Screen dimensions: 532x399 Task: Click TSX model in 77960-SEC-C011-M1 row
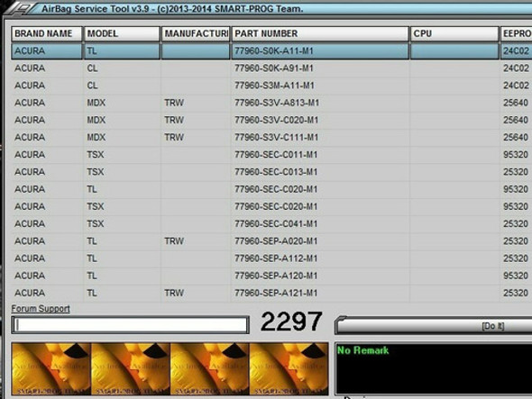point(96,155)
